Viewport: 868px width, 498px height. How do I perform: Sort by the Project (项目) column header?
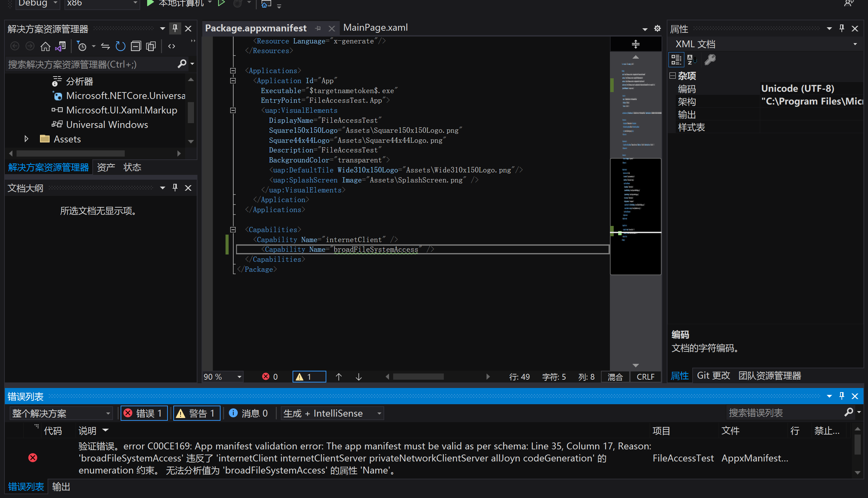(661, 430)
